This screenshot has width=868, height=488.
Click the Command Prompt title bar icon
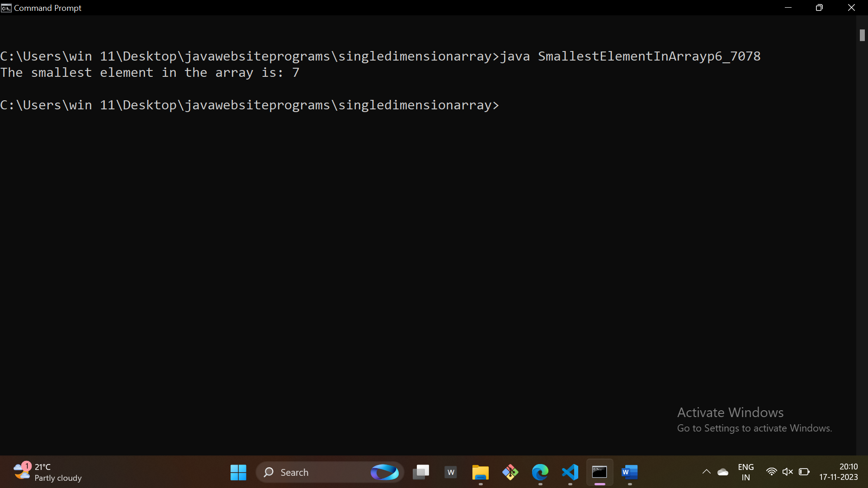tap(6, 8)
